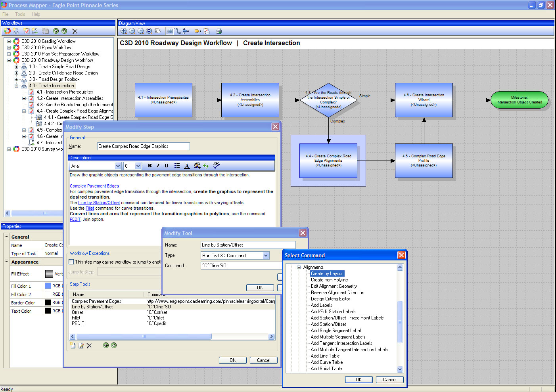
Task: Click OK in Modify Tool dialog
Action: pos(260,288)
